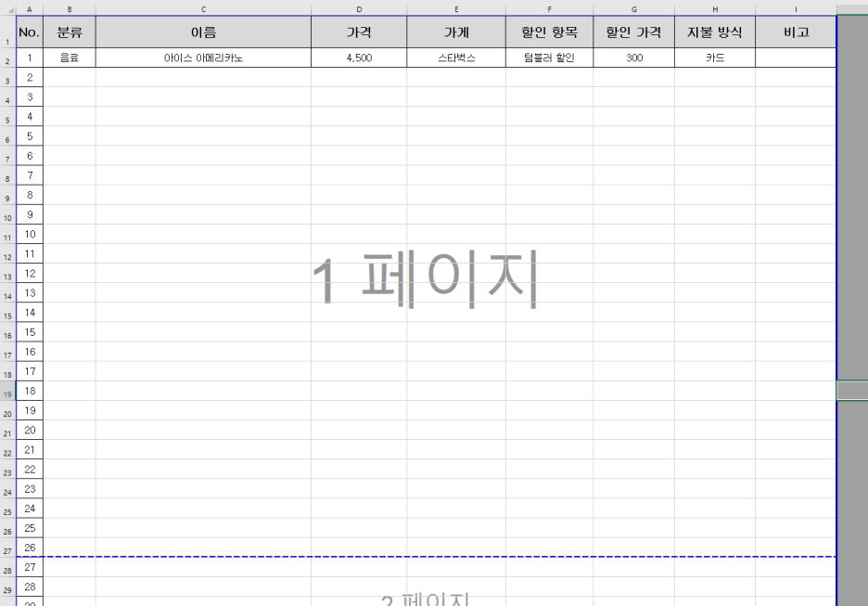Click the empty 비고 cell in row 2

click(x=796, y=58)
